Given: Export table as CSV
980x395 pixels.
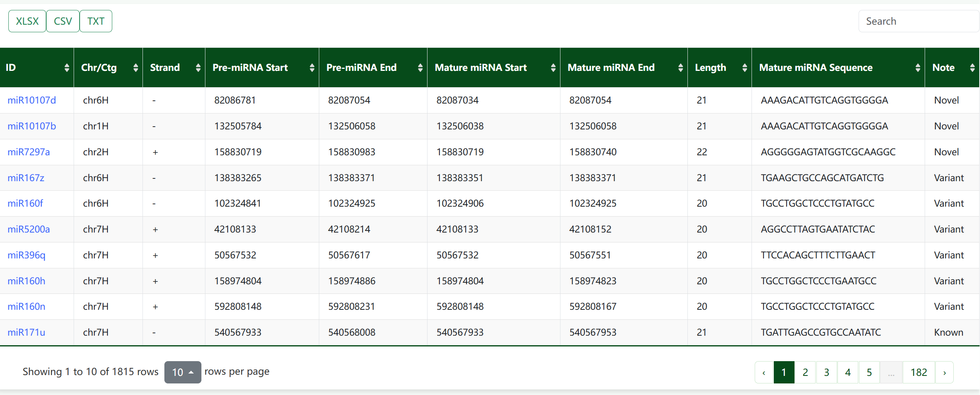Looking at the screenshot, I should click(63, 21).
